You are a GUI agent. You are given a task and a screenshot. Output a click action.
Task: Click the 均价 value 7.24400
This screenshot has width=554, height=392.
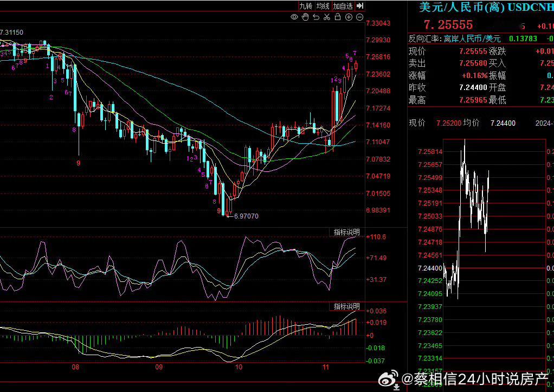coord(503,123)
